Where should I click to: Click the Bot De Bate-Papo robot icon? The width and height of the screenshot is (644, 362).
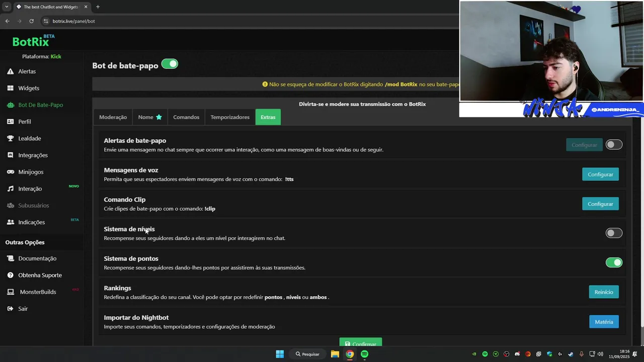coord(10,105)
